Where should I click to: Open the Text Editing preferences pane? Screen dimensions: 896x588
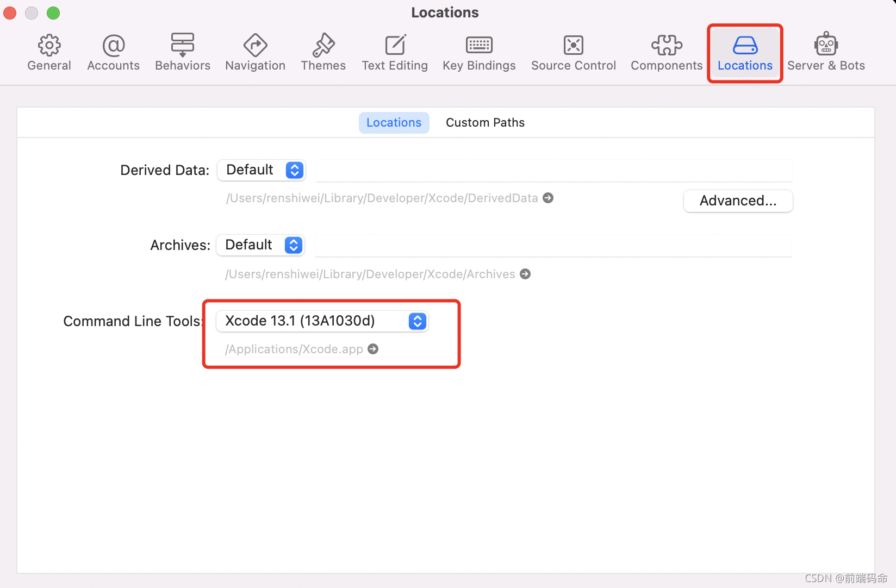pos(395,53)
